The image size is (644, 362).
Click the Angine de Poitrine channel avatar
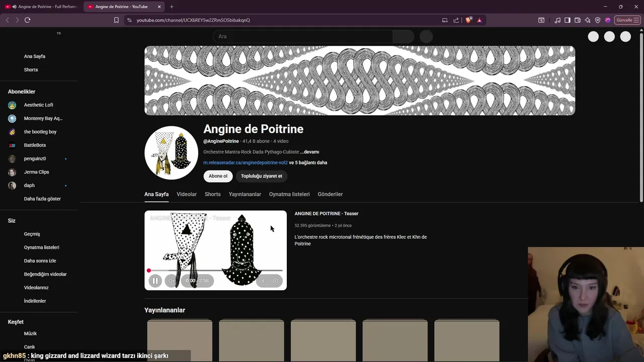171,153
